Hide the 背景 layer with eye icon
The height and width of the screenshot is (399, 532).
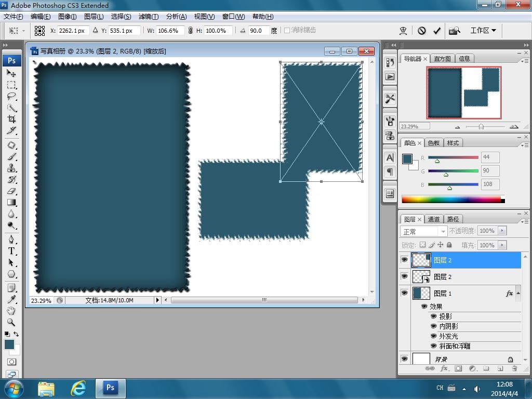click(405, 359)
